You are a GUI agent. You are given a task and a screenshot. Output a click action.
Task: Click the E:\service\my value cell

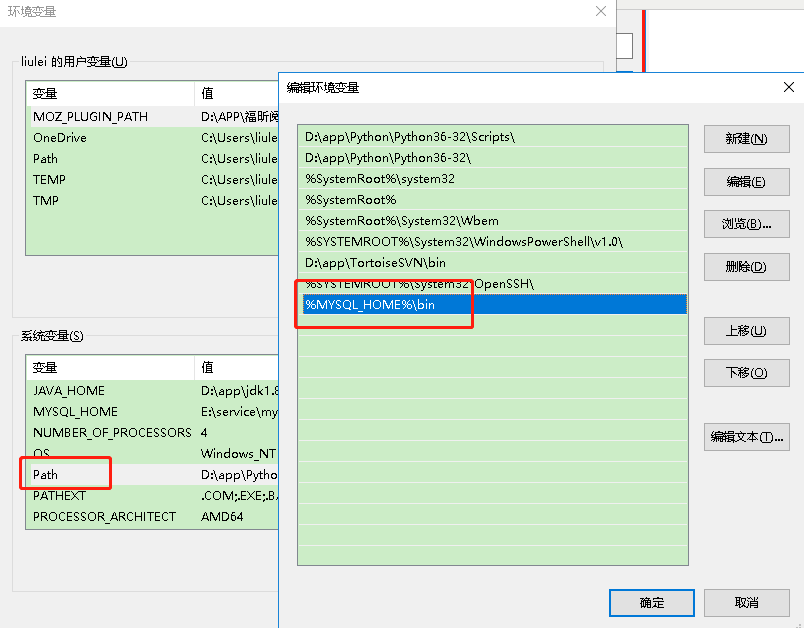pyautogui.click(x=239, y=412)
